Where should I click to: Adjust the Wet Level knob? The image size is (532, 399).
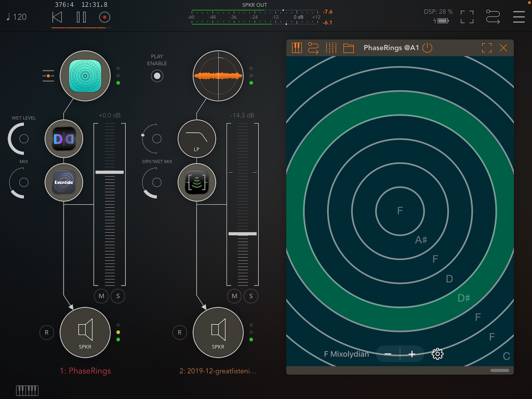23,139
